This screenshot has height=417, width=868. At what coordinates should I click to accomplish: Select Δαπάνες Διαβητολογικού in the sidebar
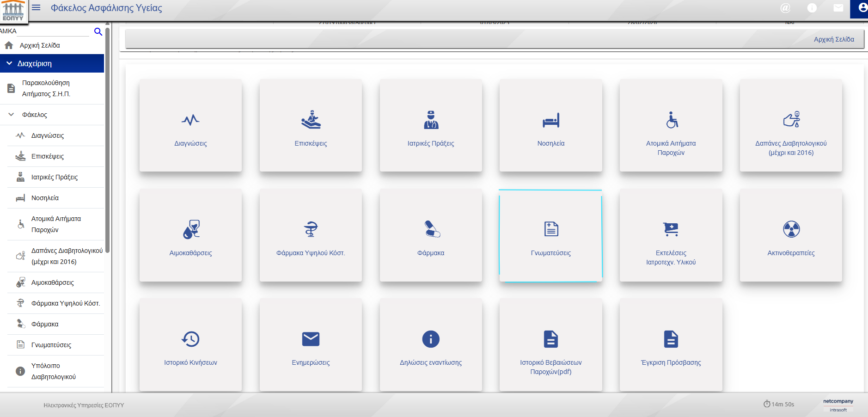pyautogui.click(x=55, y=256)
